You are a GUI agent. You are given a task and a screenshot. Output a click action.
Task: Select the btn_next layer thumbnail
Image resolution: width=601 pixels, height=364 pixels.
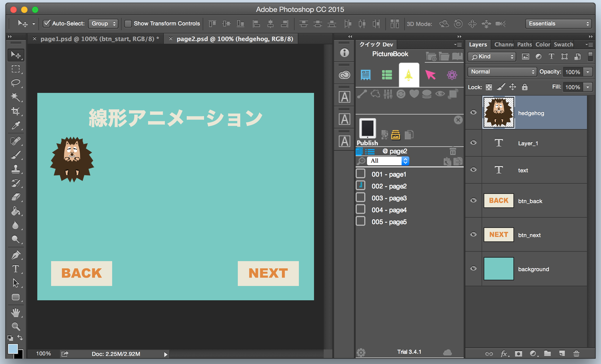click(x=499, y=234)
